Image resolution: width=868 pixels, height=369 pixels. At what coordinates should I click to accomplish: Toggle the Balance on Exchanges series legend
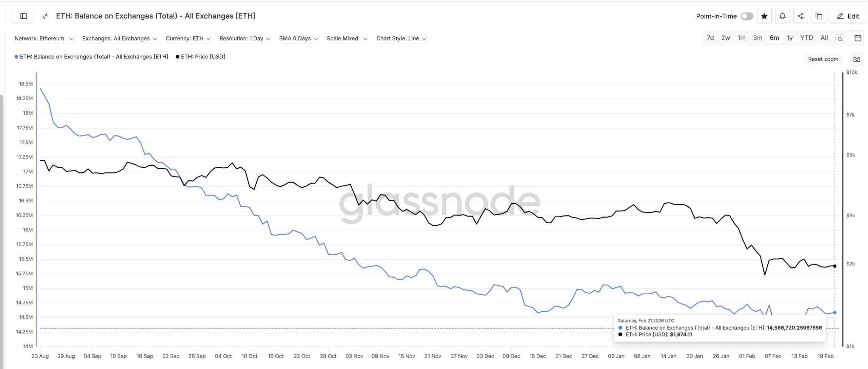click(92, 57)
